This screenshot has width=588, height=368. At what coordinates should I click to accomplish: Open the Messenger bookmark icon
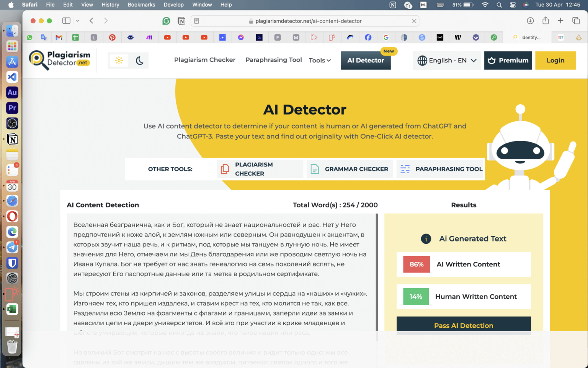[241, 37]
